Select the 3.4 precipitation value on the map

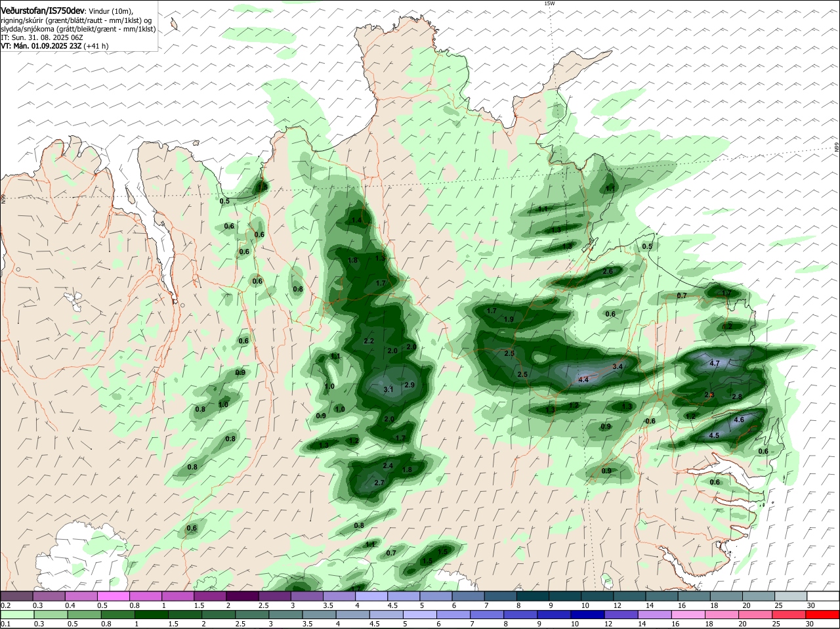pyautogui.click(x=617, y=366)
